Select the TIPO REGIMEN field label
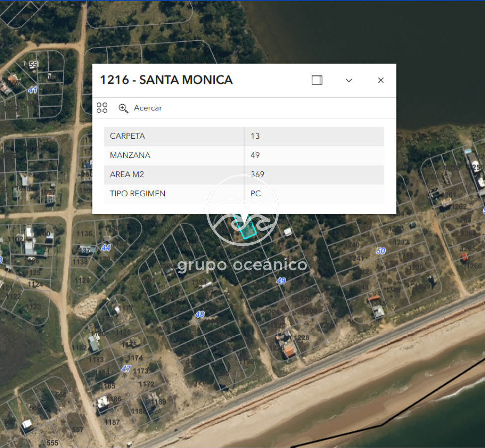Image resolution: width=485 pixels, height=448 pixels. tap(138, 194)
